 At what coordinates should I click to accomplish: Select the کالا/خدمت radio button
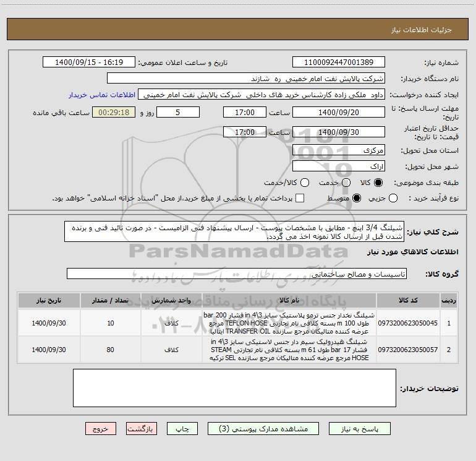pyautogui.click(x=305, y=183)
